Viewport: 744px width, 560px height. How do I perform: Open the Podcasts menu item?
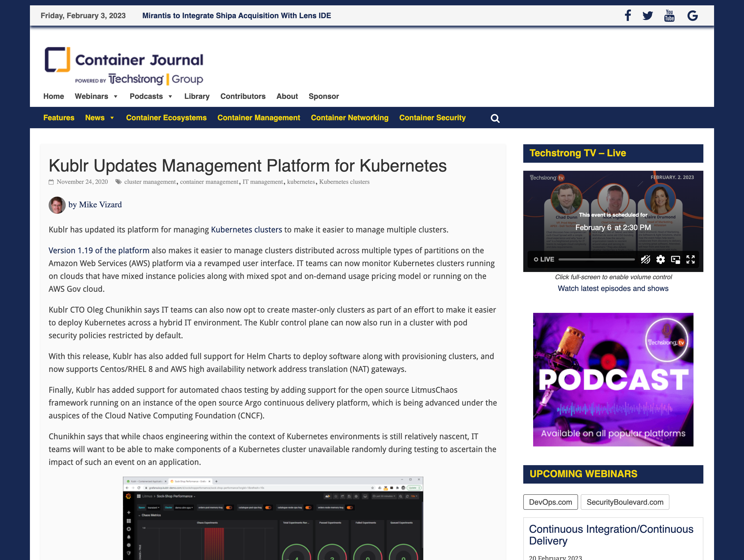[146, 96]
